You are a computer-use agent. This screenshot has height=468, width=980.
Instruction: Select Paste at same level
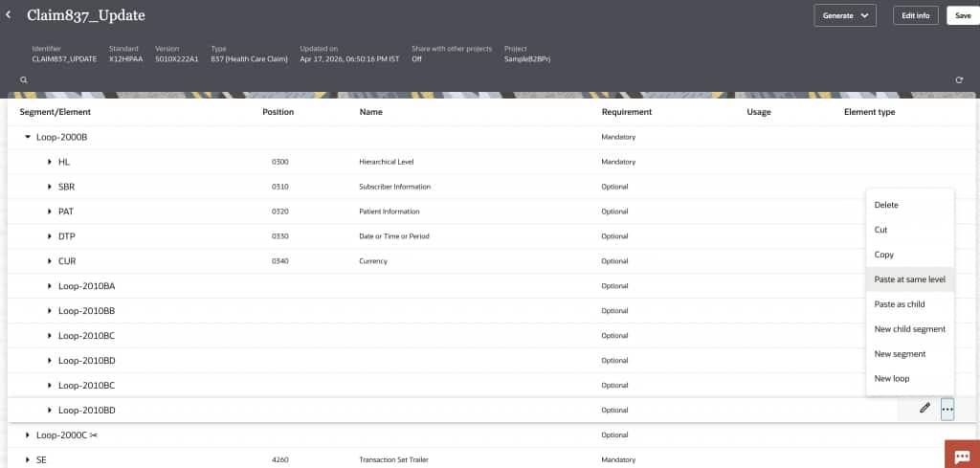(910, 279)
